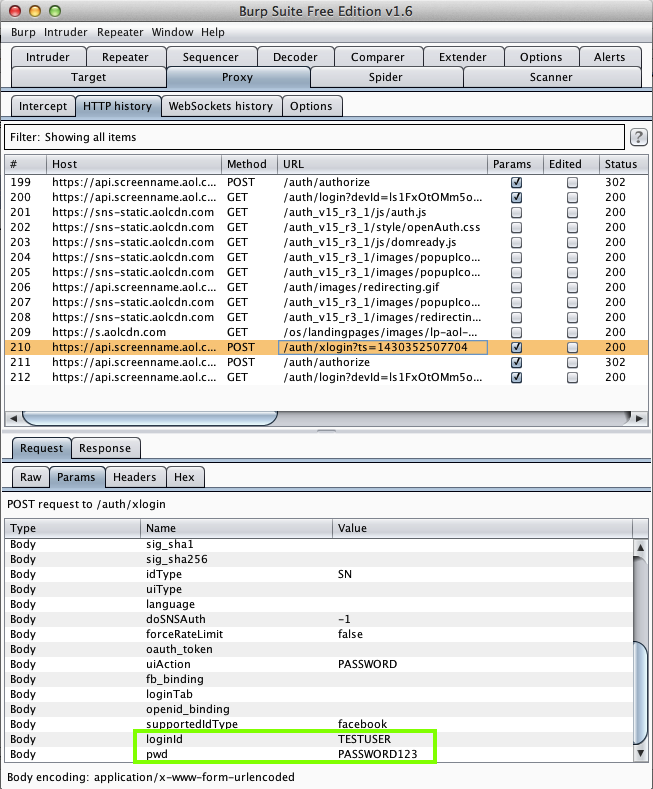Open the Intruder menu in menu bar
Screen dimensions: 653x789
[65, 32]
